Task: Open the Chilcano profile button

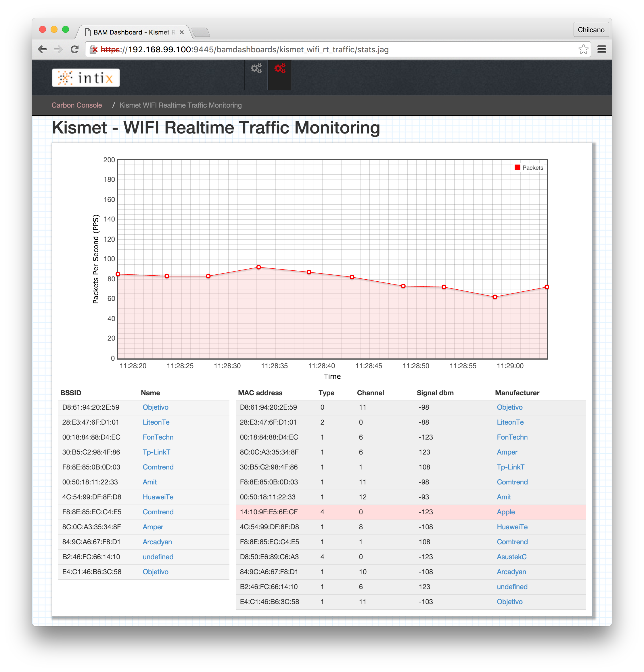Action: pyautogui.click(x=591, y=30)
